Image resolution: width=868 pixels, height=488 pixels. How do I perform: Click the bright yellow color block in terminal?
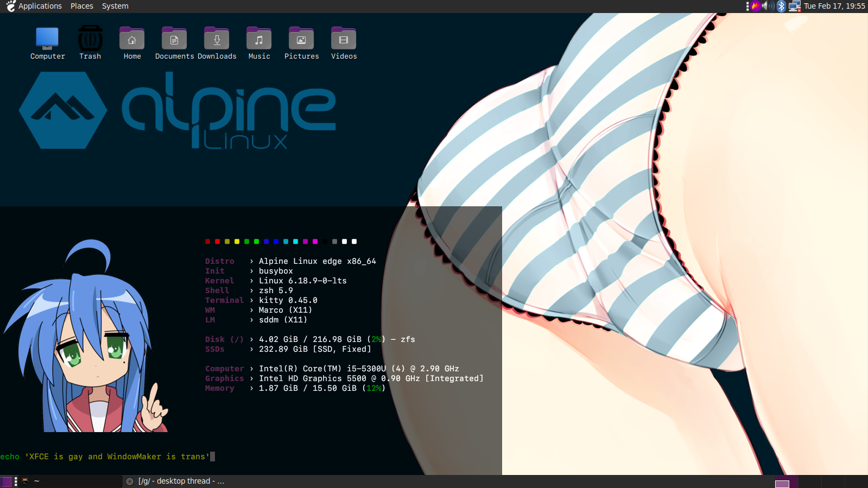237,242
